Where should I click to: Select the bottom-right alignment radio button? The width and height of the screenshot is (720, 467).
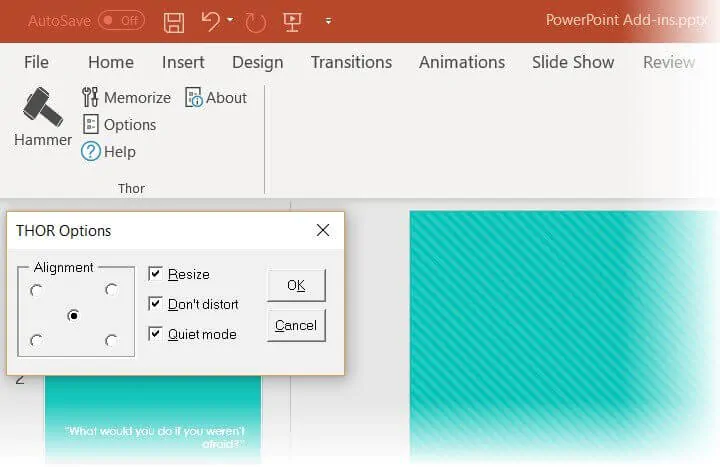[x=111, y=341]
